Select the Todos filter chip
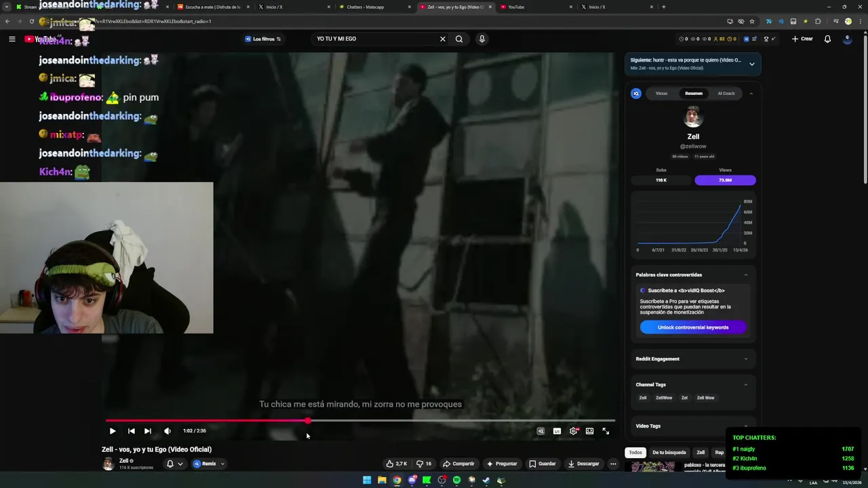The image size is (868, 488). [x=635, y=452]
